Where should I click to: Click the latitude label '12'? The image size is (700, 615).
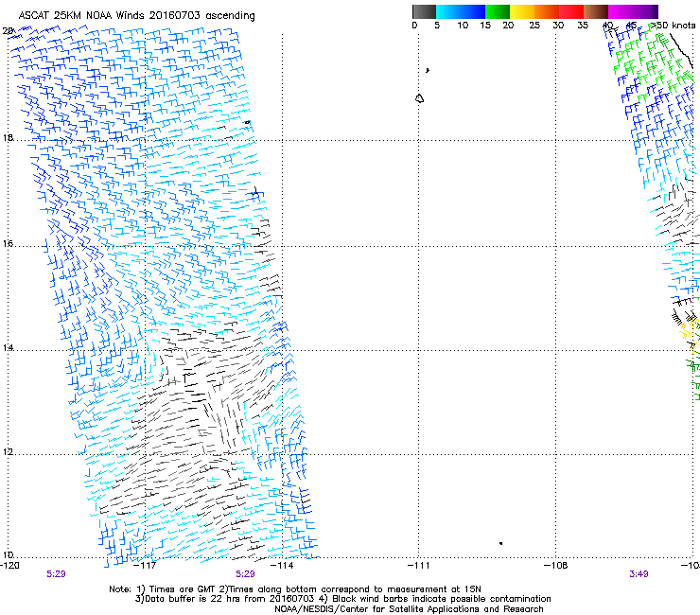point(8,452)
